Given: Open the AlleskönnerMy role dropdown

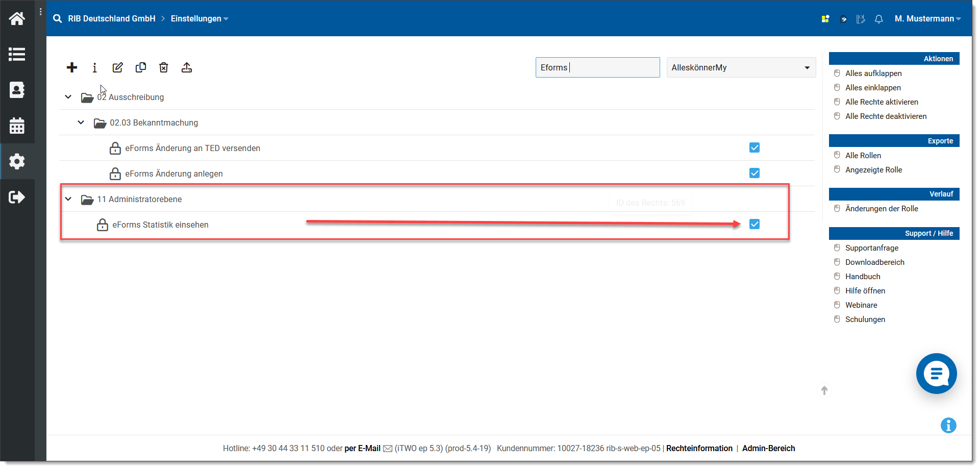Looking at the screenshot, I should click(741, 67).
